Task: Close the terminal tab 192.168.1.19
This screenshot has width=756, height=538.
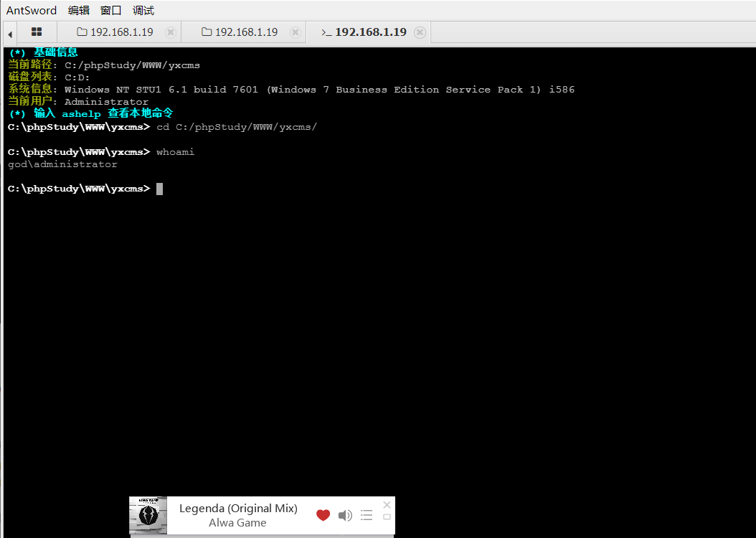Action: click(x=420, y=32)
